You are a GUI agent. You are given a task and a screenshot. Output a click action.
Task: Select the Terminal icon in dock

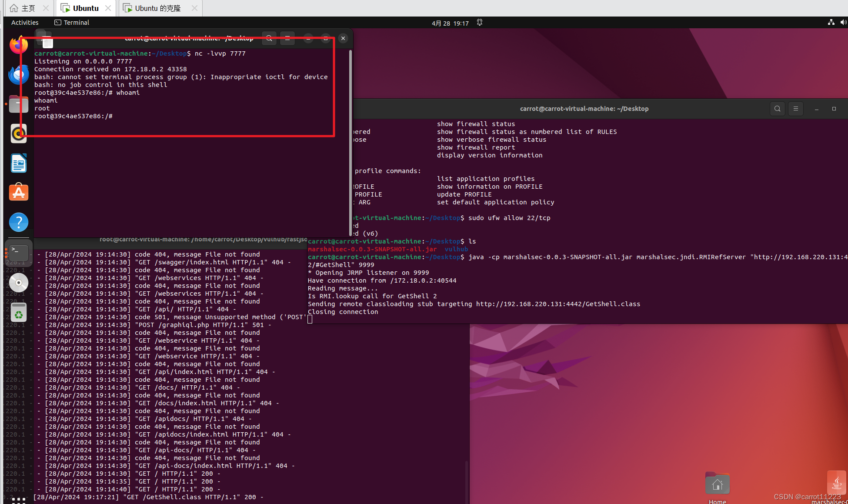coord(19,253)
